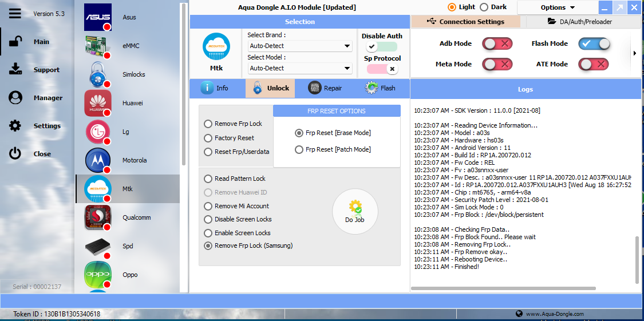Switch to the Repair tab
Screen dimensions: 644x321
(325, 88)
